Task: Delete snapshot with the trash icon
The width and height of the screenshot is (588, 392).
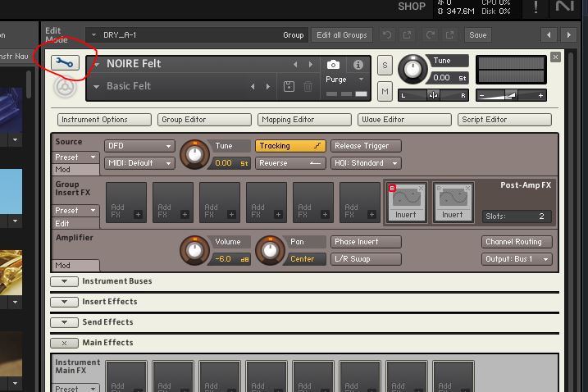Action: pyautogui.click(x=308, y=86)
